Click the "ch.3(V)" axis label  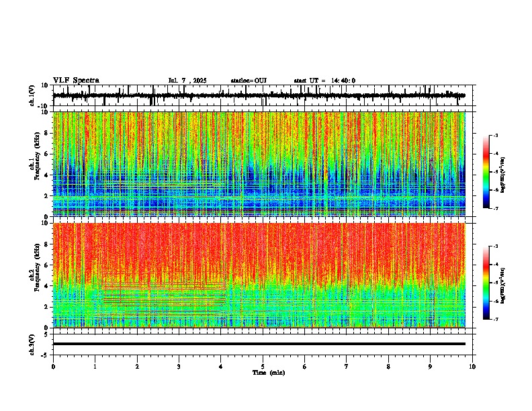coord(32,345)
